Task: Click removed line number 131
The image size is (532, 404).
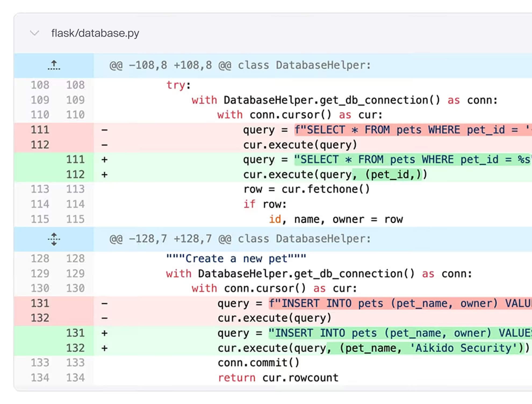Action: pyautogui.click(x=40, y=303)
